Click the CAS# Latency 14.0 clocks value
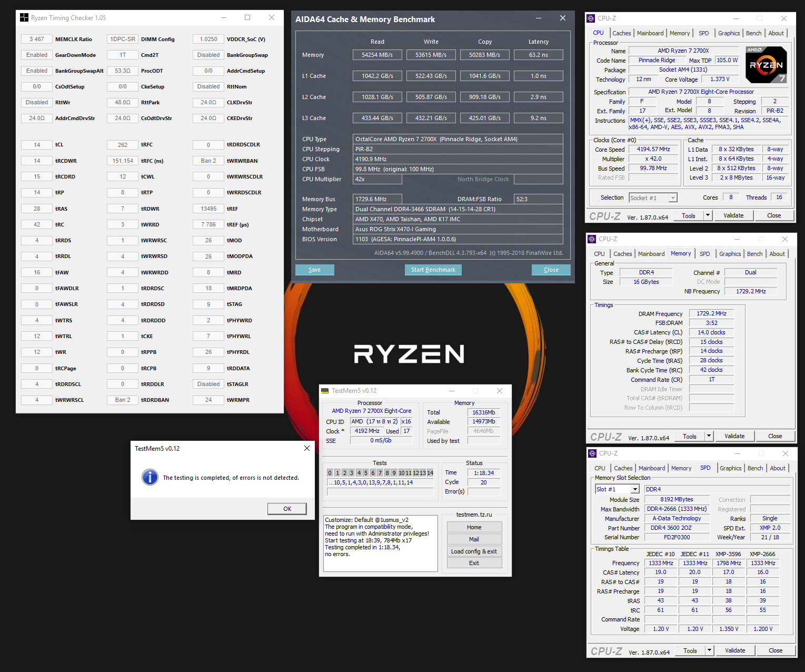Viewport: 805px width, 672px height. (x=711, y=332)
